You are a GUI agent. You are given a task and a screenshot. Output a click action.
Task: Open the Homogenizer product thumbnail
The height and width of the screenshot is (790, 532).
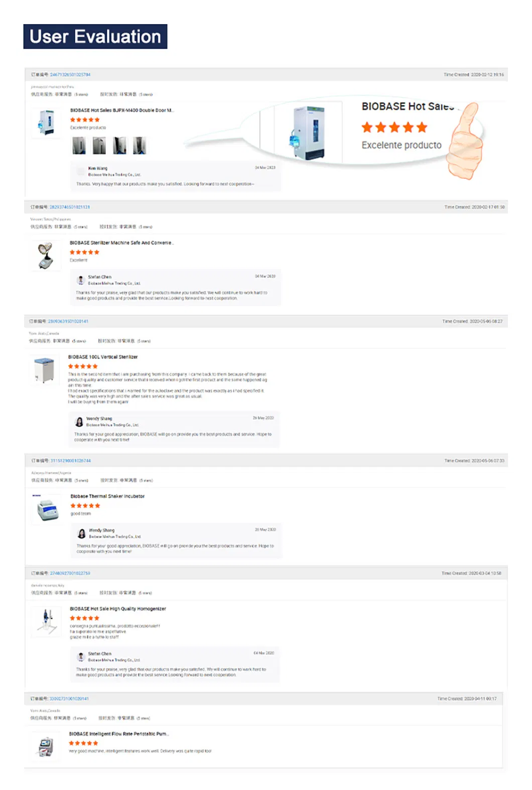(47, 620)
